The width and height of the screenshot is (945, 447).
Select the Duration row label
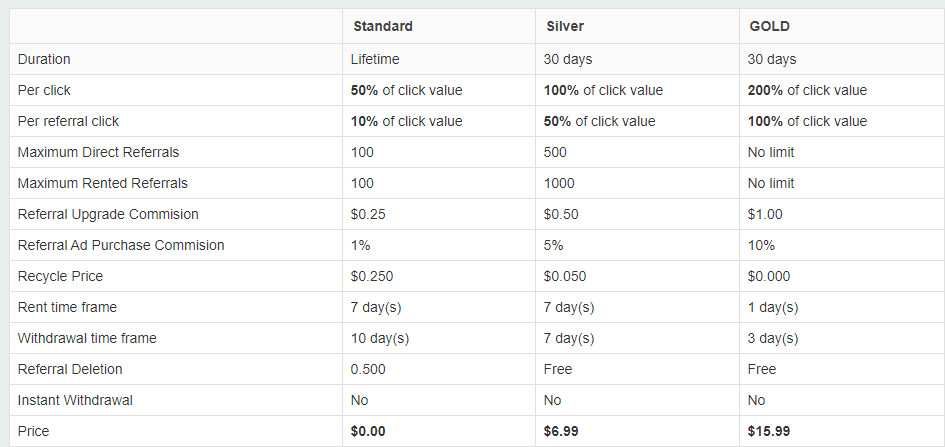point(44,59)
